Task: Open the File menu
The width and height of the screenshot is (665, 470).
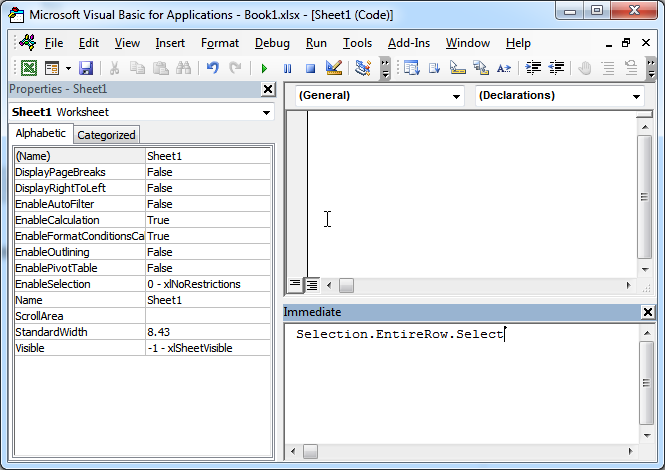Action: pos(54,43)
